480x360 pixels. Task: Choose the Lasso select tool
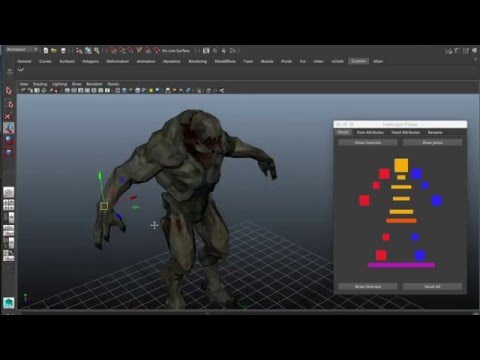pos(9,104)
